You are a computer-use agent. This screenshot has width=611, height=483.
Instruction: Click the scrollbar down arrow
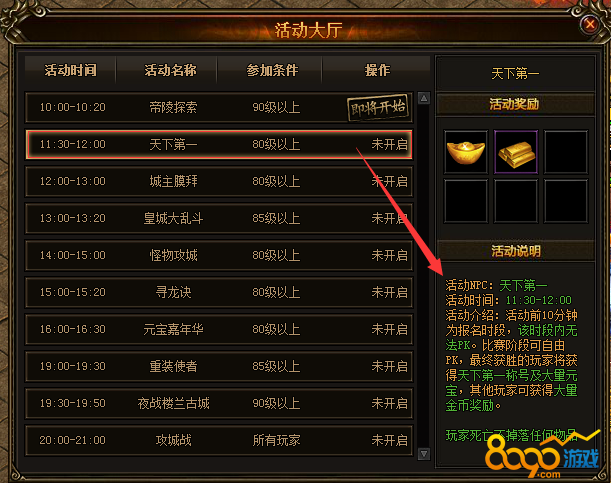(424, 453)
